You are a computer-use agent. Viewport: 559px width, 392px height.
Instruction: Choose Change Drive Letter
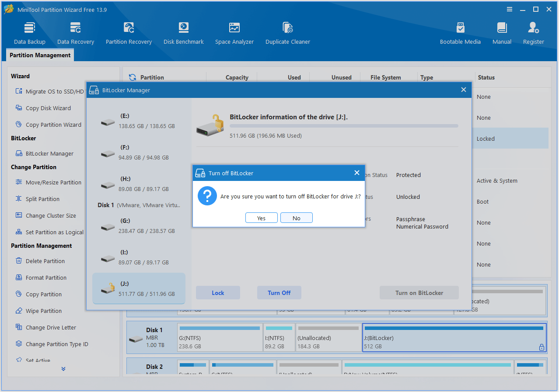[45, 327]
